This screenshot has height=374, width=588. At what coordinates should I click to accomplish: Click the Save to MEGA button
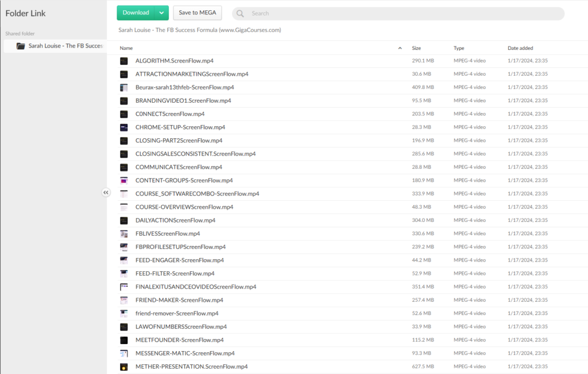pyautogui.click(x=197, y=13)
